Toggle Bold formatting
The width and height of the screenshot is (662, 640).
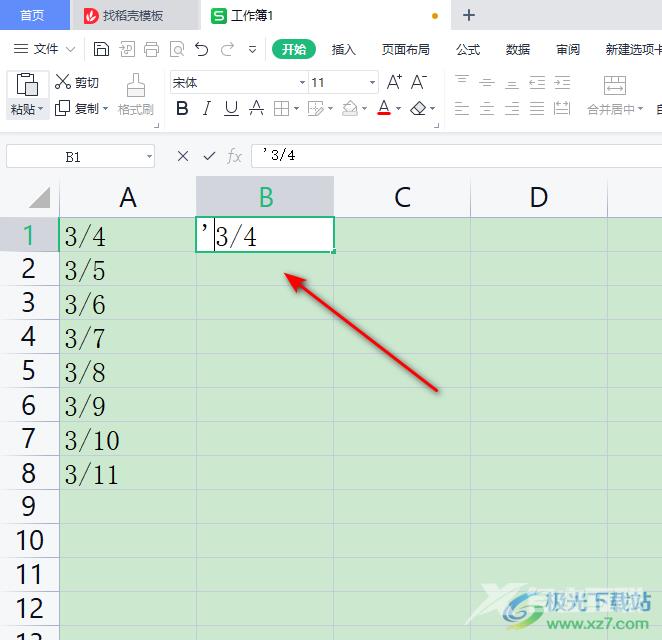[x=182, y=108]
